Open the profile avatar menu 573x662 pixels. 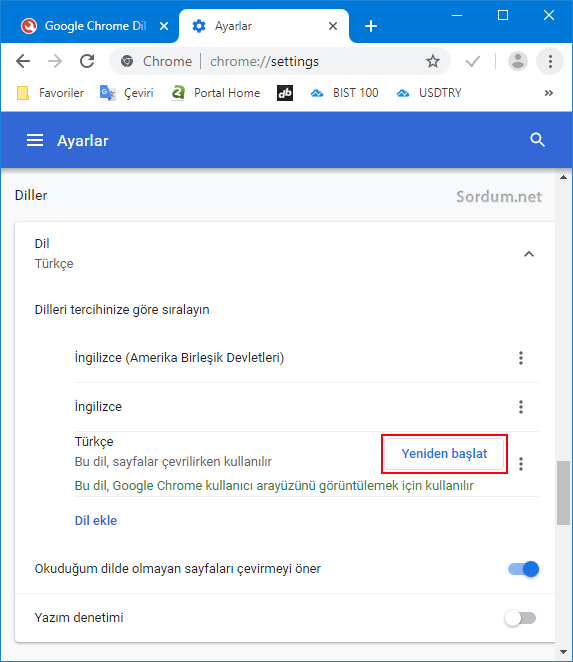click(518, 61)
